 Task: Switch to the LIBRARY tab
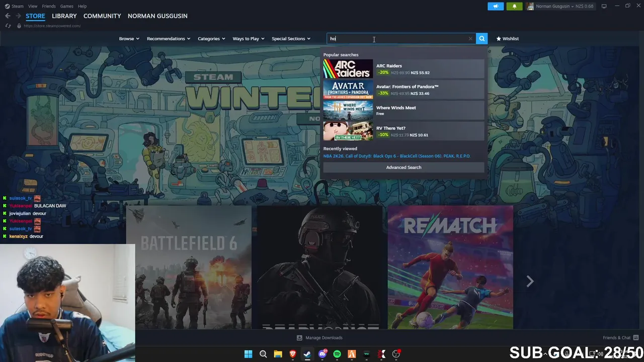tap(64, 16)
